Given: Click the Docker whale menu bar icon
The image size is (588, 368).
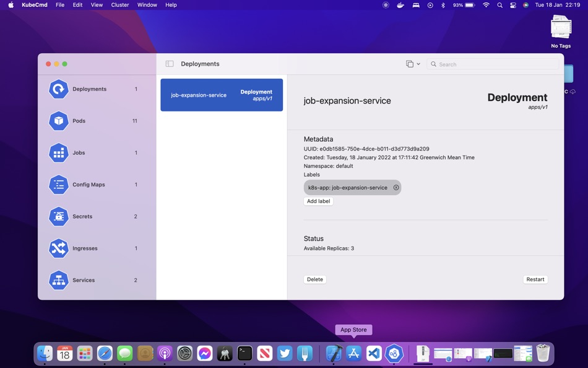Looking at the screenshot, I should pyautogui.click(x=400, y=5).
